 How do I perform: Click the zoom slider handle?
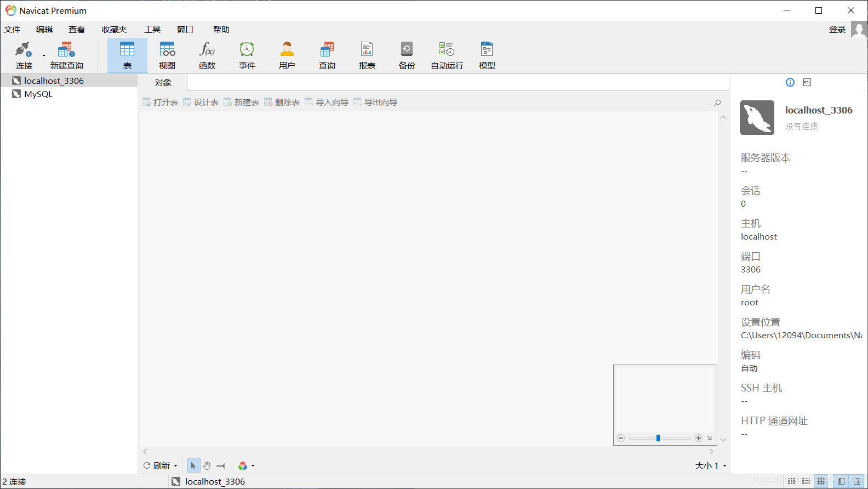coord(658,438)
